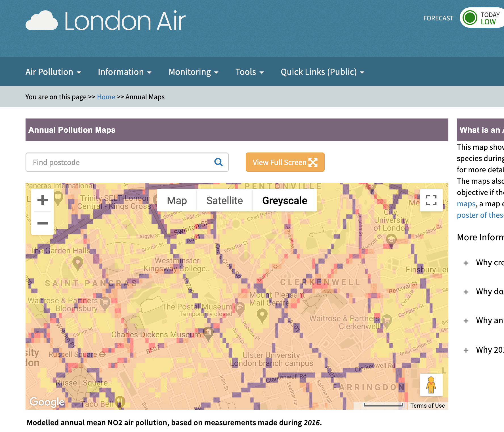The width and height of the screenshot is (504, 432).
Task: Click the Street View pegman icon
Action: tap(431, 385)
